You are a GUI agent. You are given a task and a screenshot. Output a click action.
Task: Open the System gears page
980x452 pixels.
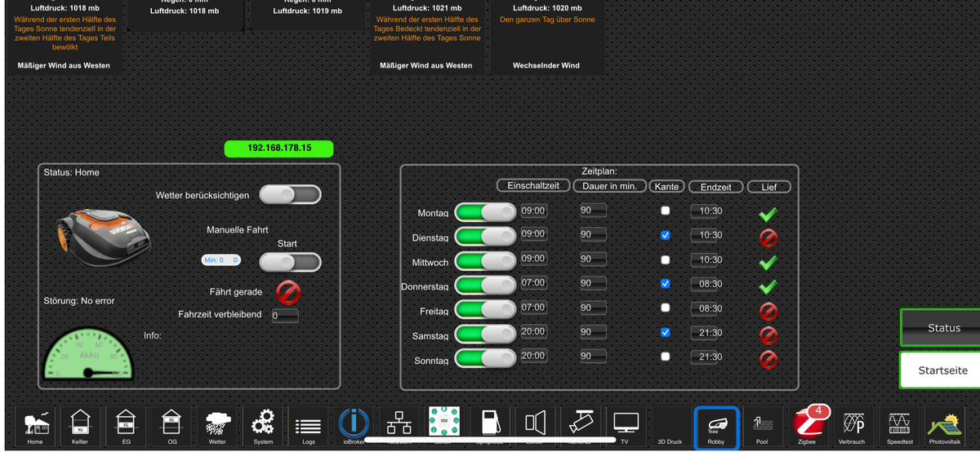coord(263,427)
